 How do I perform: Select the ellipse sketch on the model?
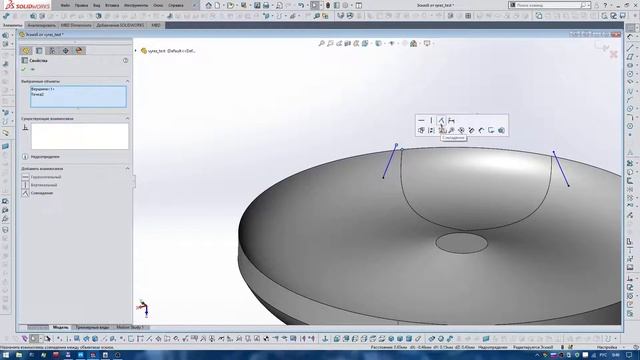[461, 243]
